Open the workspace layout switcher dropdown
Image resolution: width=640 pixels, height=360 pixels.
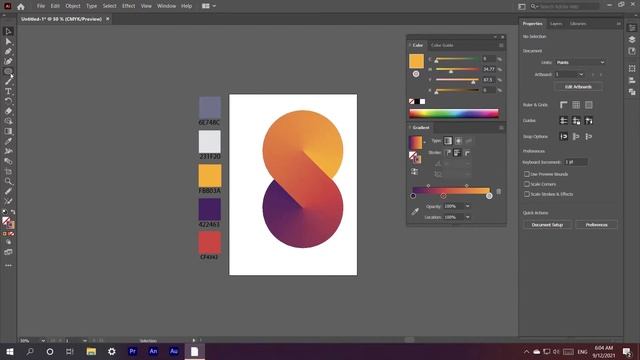(209, 6)
